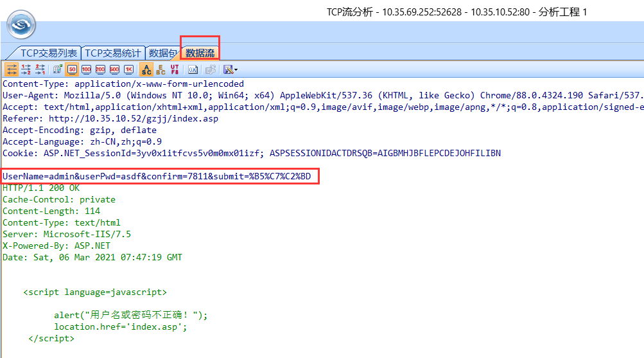Select EBCDIC encoding
This screenshot has width=644, height=358.
click(x=161, y=69)
